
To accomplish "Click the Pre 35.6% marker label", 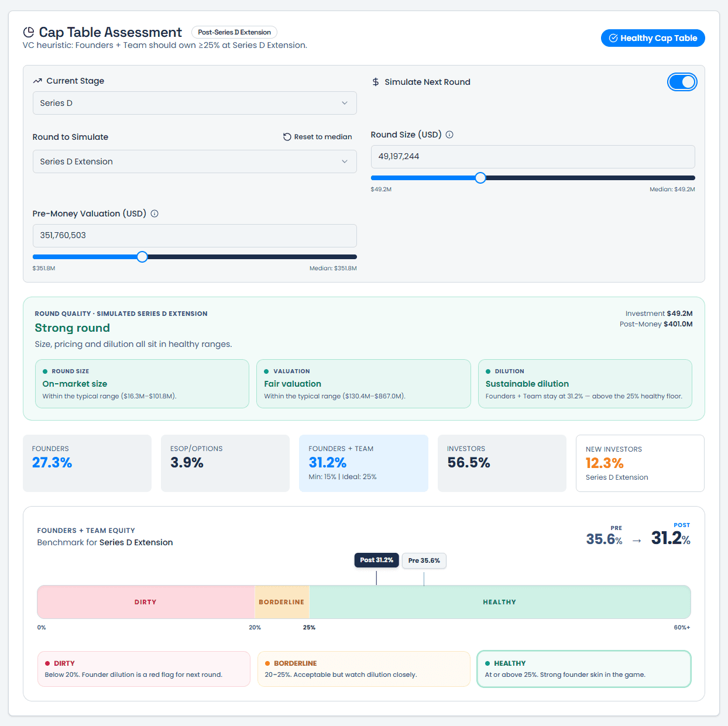I will pos(424,560).
